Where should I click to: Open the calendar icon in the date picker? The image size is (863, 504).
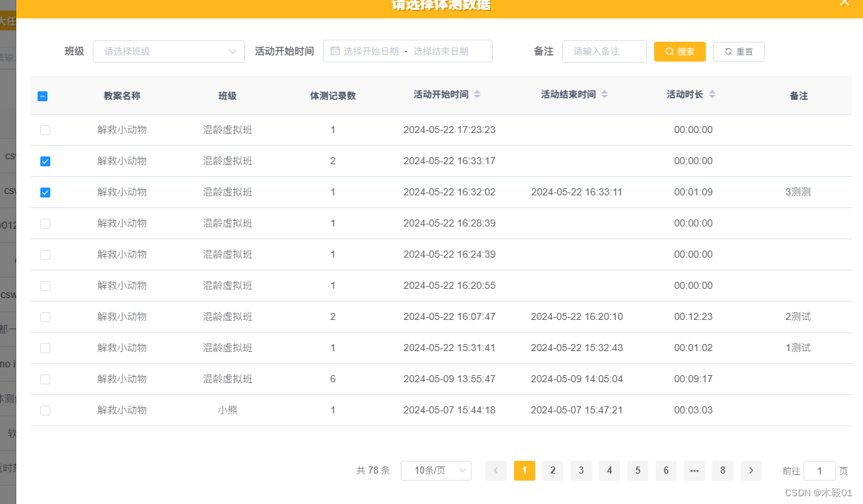335,51
